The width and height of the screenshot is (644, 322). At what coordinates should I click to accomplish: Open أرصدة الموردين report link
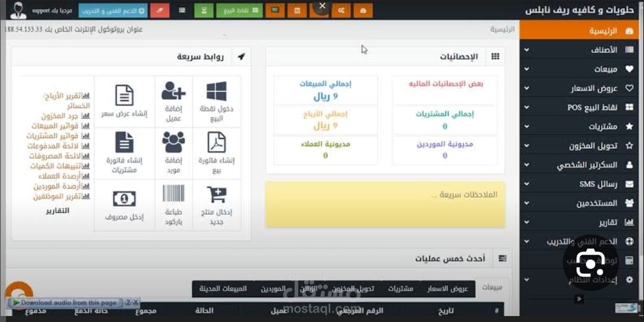click(x=61, y=187)
